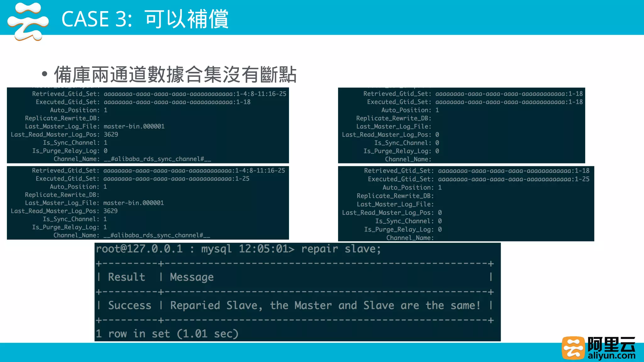Click the bottom-left terminal screenshot

148,203
